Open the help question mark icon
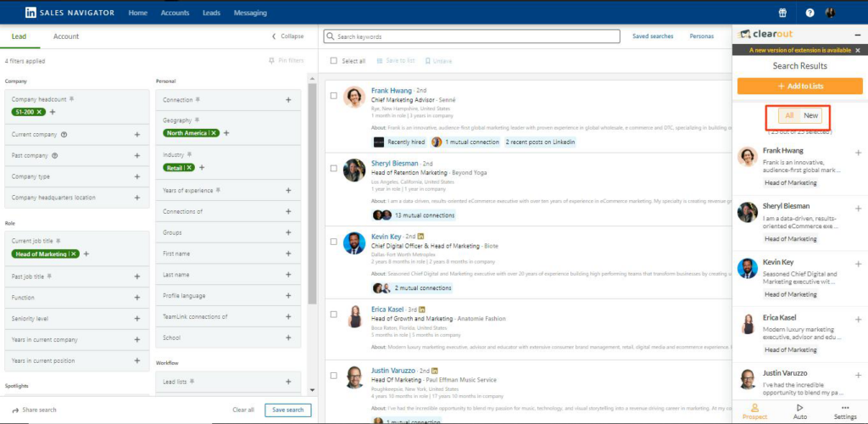Image resolution: width=868 pixels, height=424 pixels. 810,13
